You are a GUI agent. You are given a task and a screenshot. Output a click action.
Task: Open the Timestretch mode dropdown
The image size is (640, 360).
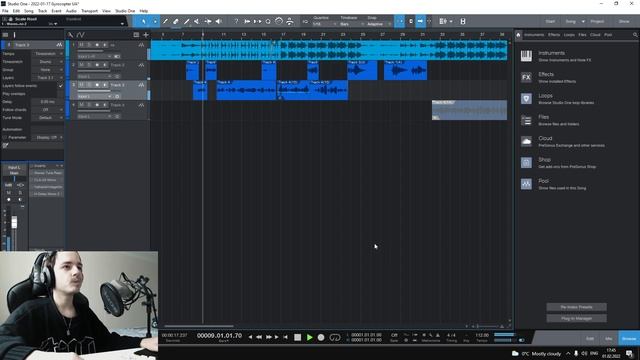coord(47,62)
